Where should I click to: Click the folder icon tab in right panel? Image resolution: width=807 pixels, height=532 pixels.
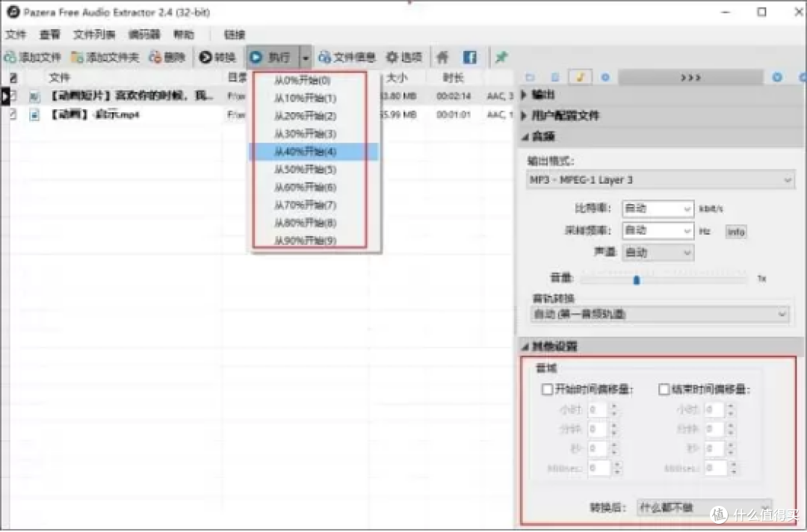tap(530, 78)
